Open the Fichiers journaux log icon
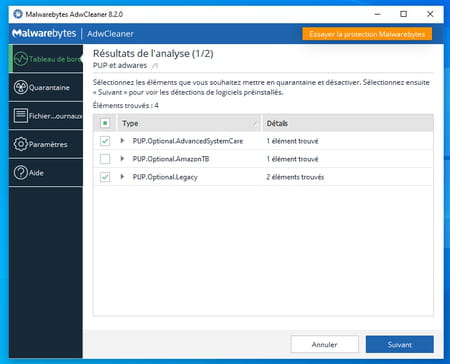This screenshot has width=450, height=364. pyautogui.click(x=21, y=116)
